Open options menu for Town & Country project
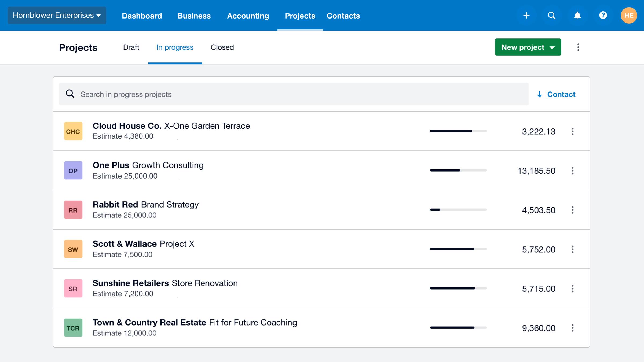This screenshot has width=644, height=362. click(x=573, y=328)
